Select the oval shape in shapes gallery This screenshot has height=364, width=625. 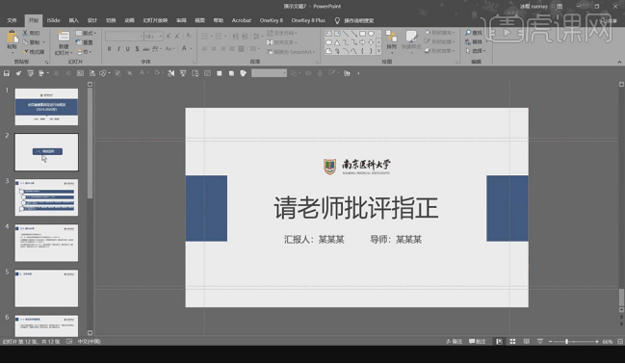371,34
